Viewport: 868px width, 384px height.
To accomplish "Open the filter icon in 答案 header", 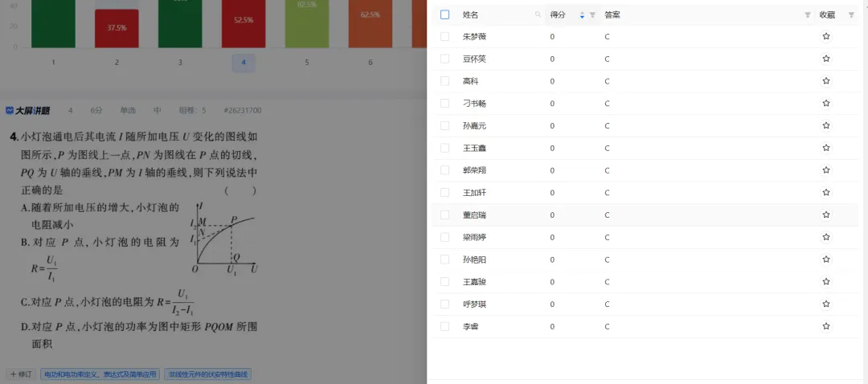I will [x=808, y=15].
